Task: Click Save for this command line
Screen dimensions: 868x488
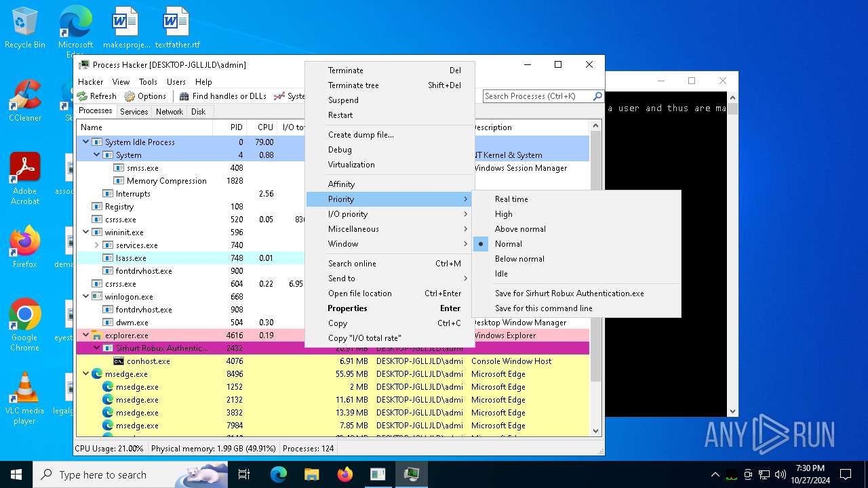Action: [x=576, y=308]
